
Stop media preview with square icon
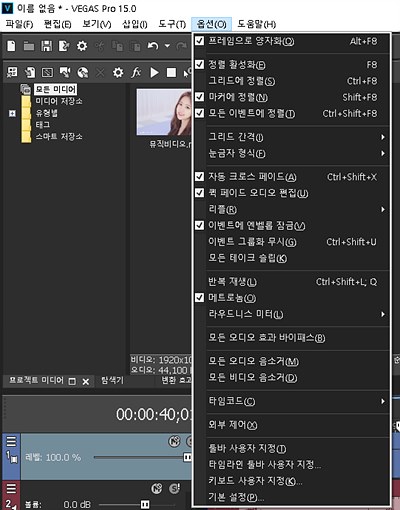point(171,73)
